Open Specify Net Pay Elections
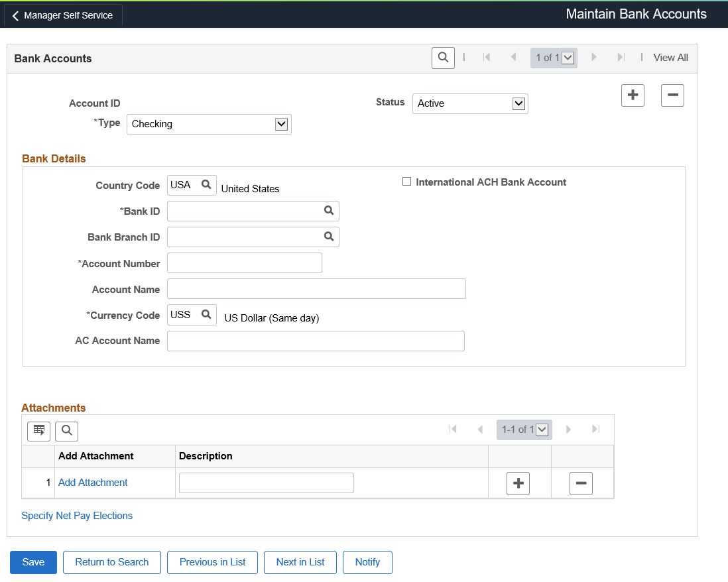The width and height of the screenshot is (728, 582). pyautogui.click(x=77, y=515)
